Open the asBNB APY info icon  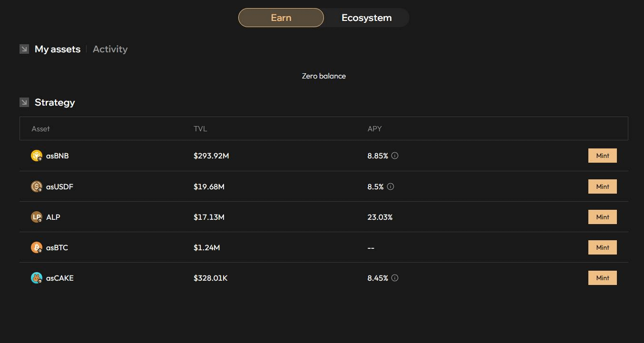point(395,156)
